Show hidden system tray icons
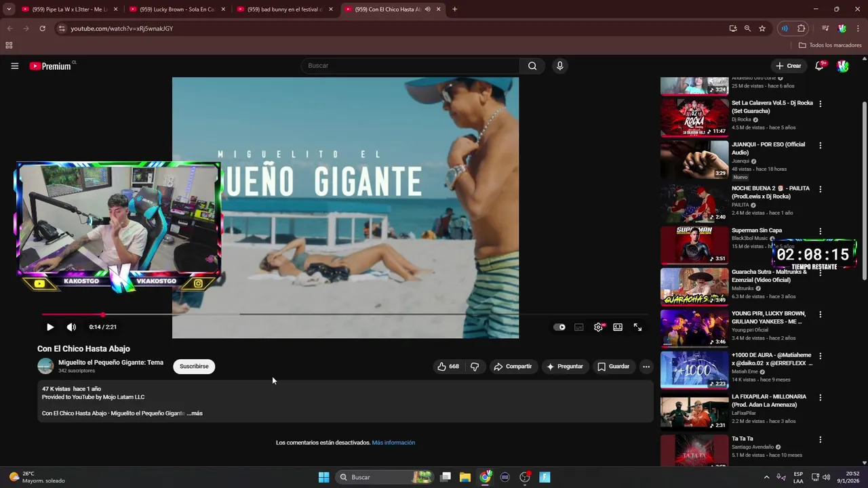Screen dimensions: 868x488 pos(766,477)
